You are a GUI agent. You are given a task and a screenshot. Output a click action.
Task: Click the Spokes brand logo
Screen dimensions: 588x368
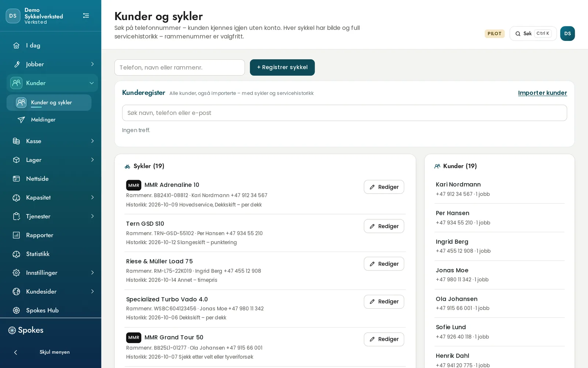click(26, 330)
